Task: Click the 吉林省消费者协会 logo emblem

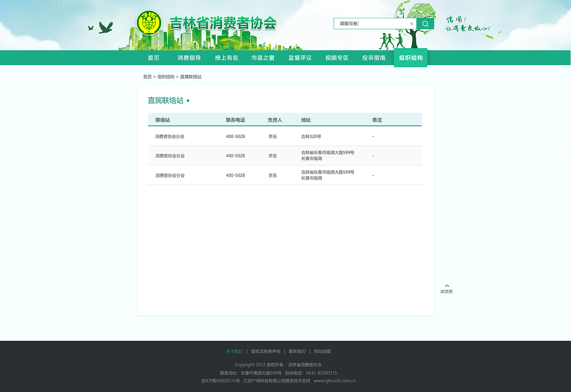Action: (149, 22)
